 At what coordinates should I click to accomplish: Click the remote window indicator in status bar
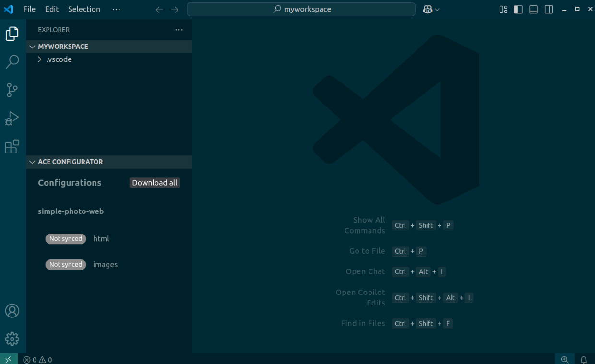pyautogui.click(x=9, y=359)
